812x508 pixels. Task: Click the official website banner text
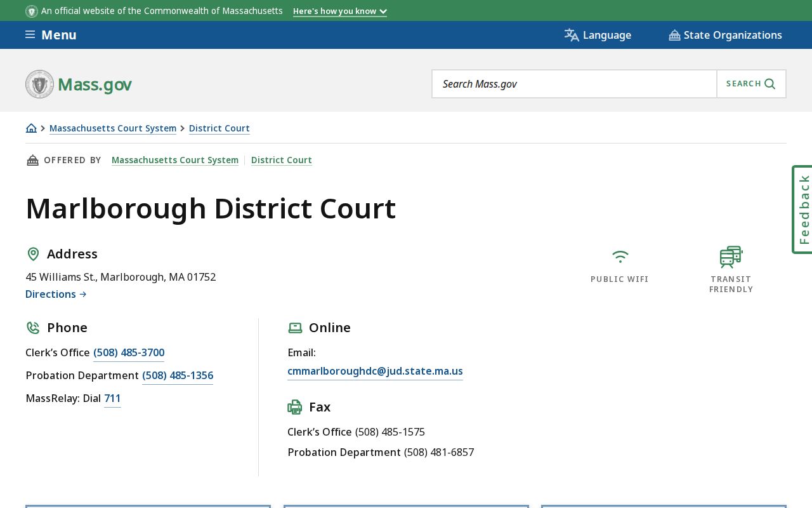pyautogui.click(x=162, y=11)
